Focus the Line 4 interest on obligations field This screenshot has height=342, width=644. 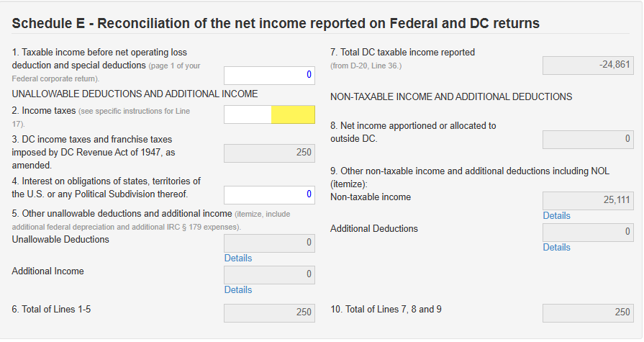269,194
